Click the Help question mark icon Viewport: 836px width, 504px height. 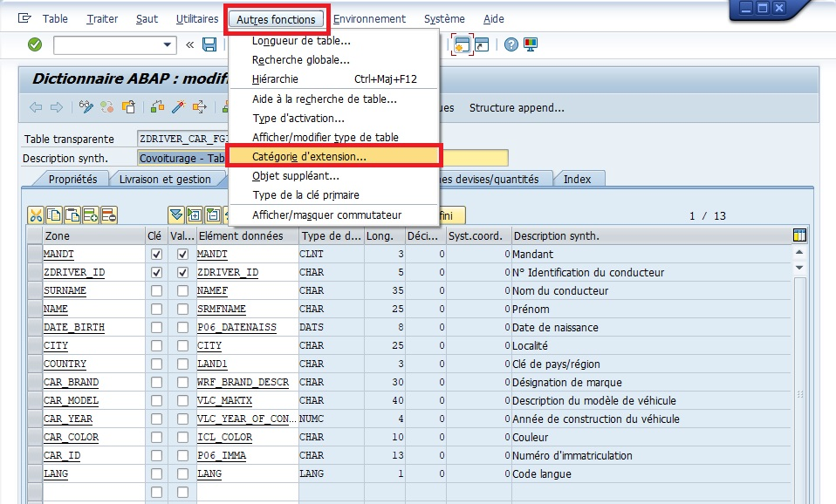click(x=511, y=44)
